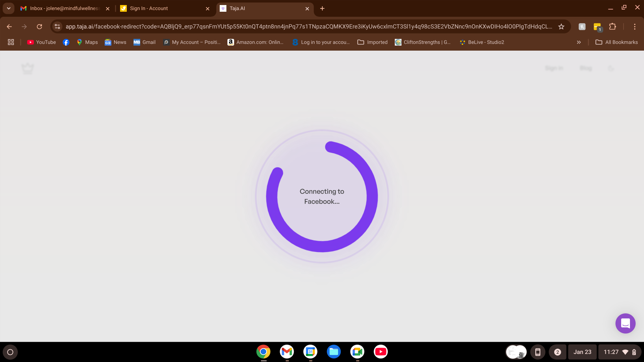
Task: Open the Facebook bookmark icon
Action: point(66,42)
